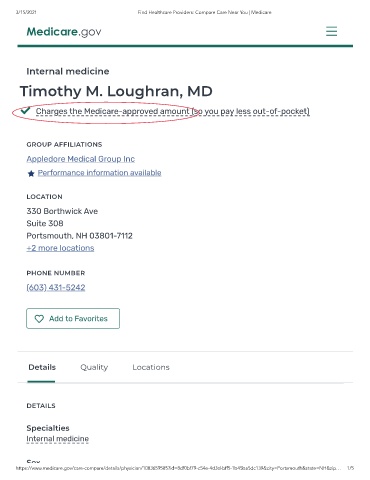Switch to the Locations tab
The width and height of the screenshot is (370, 480).
click(151, 367)
